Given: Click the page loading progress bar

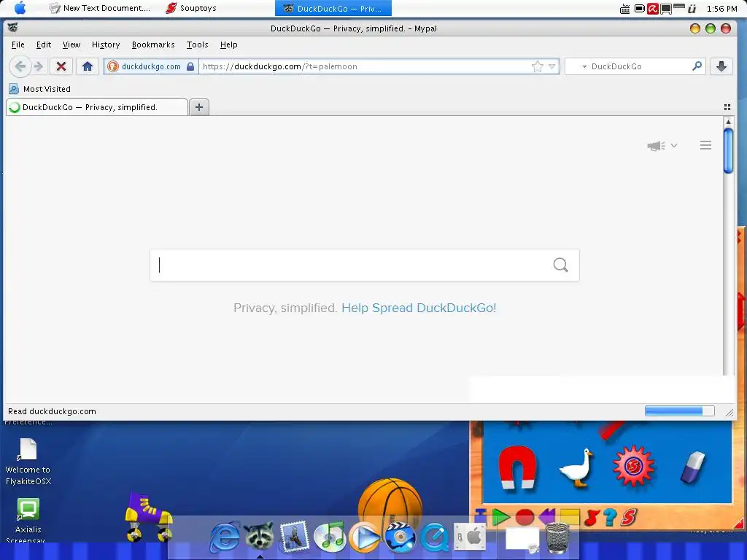Looking at the screenshot, I should tap(679, 411).
